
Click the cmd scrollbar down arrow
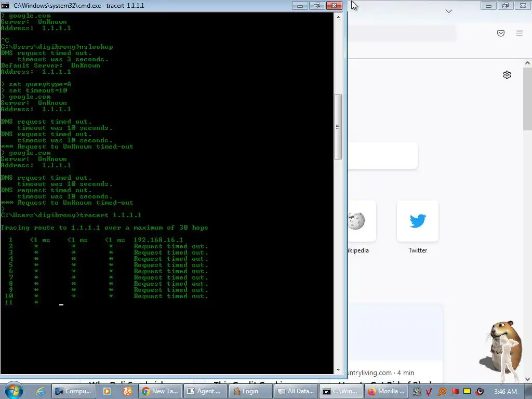pos(338,370)
